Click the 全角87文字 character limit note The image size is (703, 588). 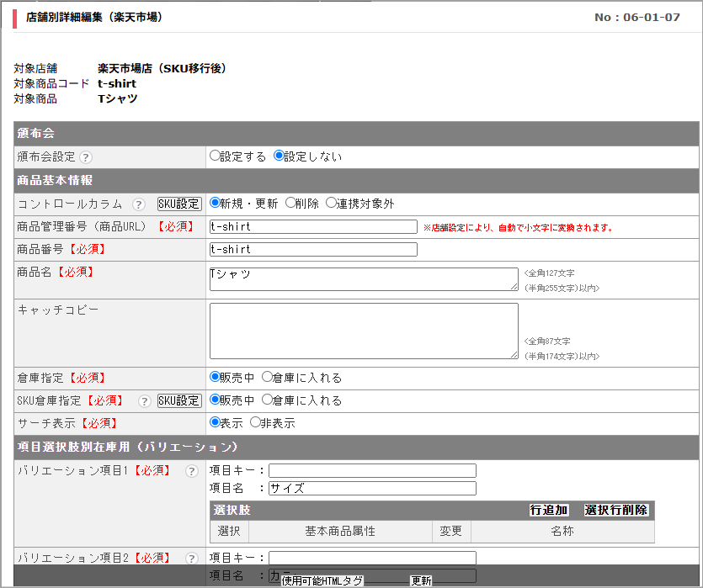pos(547,341)
